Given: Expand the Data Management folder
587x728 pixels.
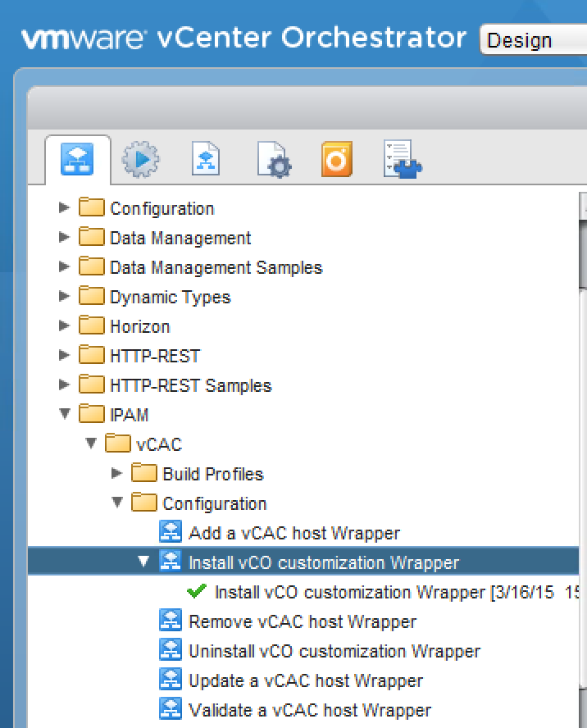Looking at the screenshot, I should pyautogui.click(x=64, y=237).
